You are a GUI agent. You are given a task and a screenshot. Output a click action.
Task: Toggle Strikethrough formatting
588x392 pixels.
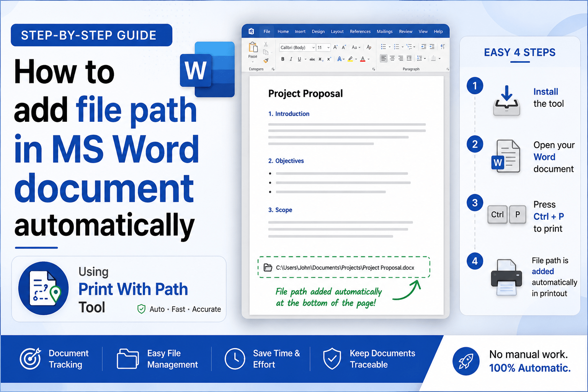[x=312, y=59]
